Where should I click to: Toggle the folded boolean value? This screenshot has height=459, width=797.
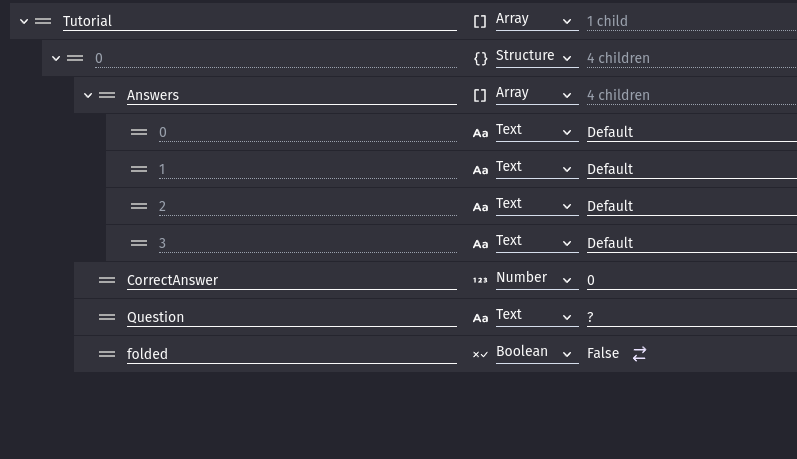[x=639, y=354]
